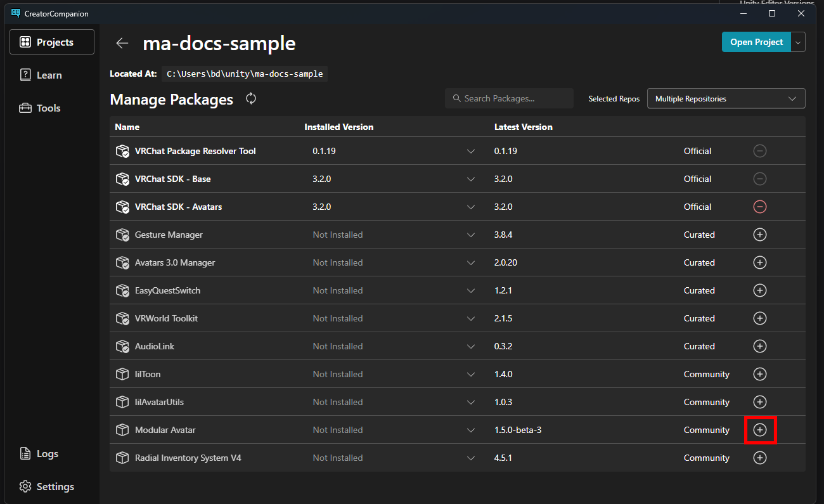Click the Modular Avatar package name
The width and height of the screenshot is (824, 504).
coord(165,430)
